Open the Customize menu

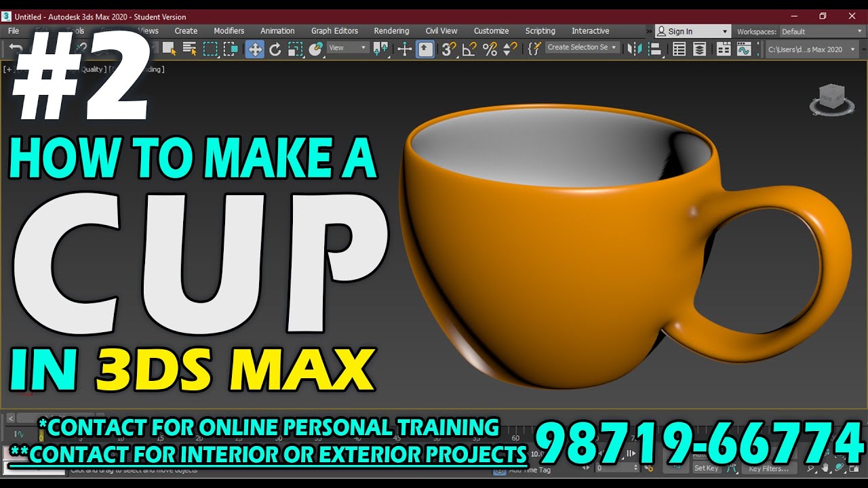pos(491,31)
